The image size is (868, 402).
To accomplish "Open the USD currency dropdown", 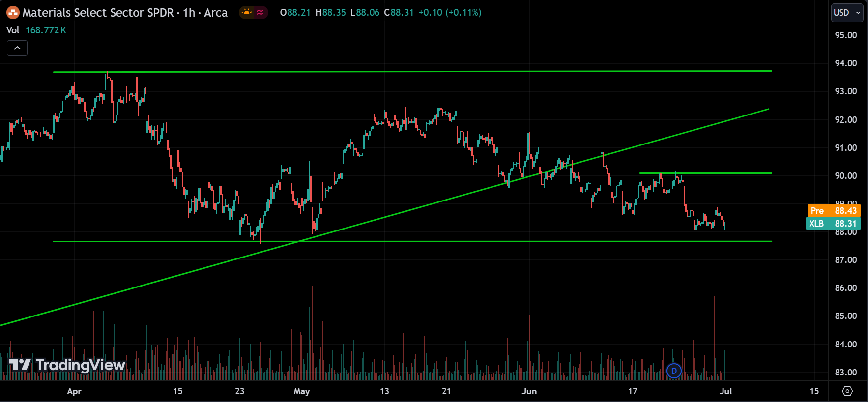I will [x=847, y=13].
